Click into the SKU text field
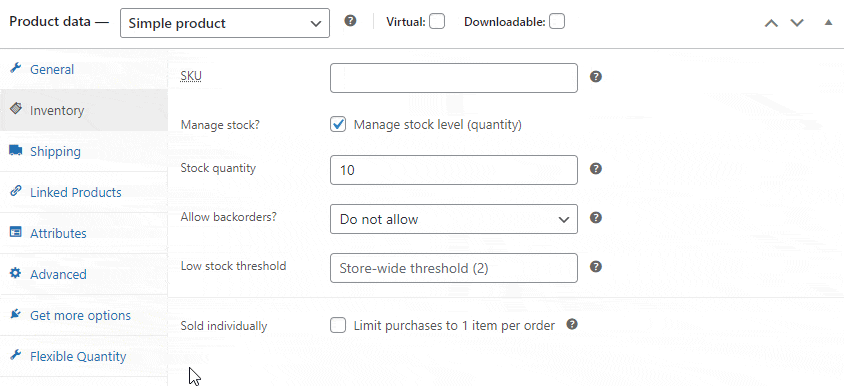This screenshot has width=844, height=386. (454, 78)
